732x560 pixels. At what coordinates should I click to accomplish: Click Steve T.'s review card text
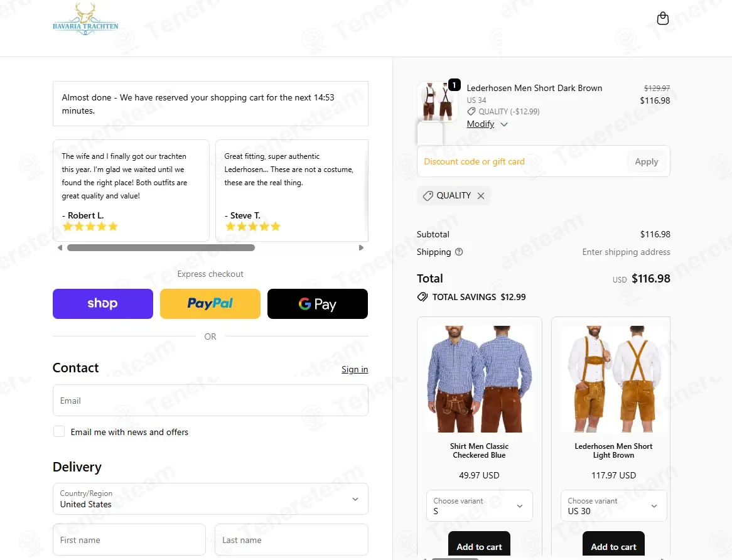[x=289, y=170]
